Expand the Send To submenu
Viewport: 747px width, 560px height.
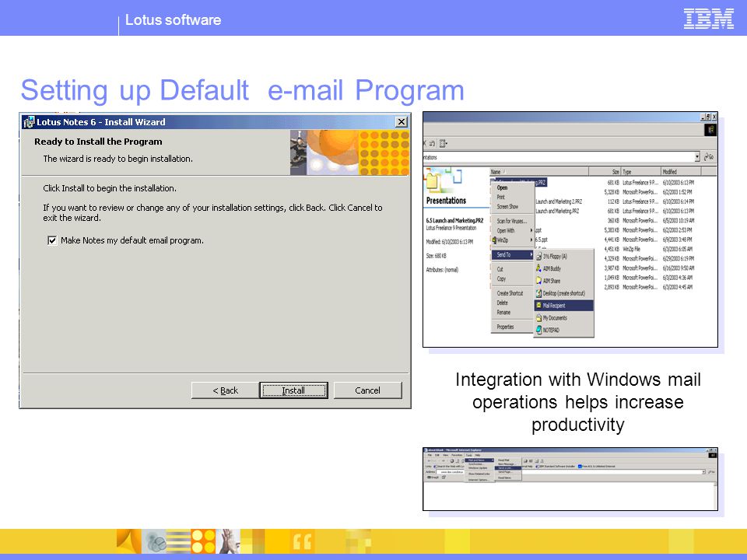[513, 255]
